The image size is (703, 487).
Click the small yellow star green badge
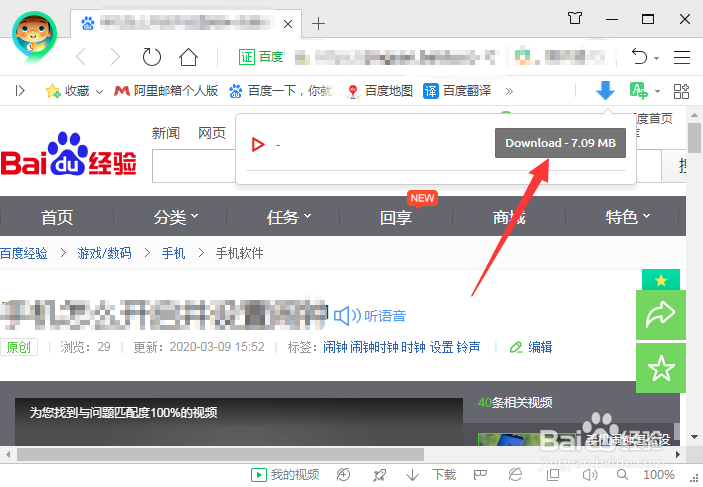(x=661, y=280)
